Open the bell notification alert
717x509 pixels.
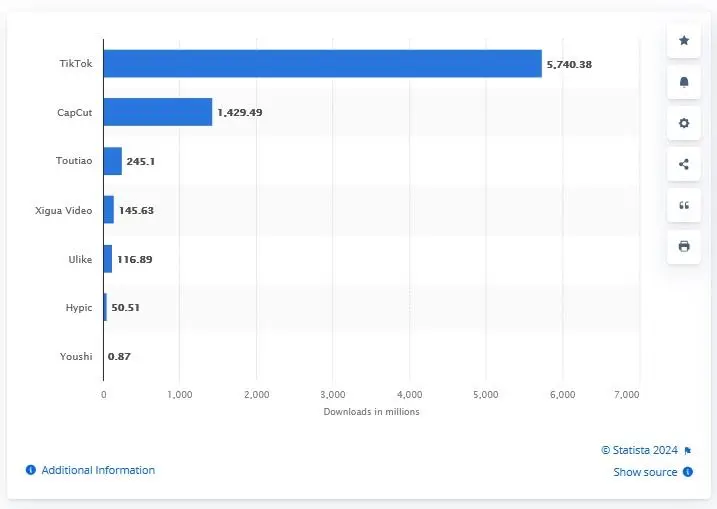point(684,82)
